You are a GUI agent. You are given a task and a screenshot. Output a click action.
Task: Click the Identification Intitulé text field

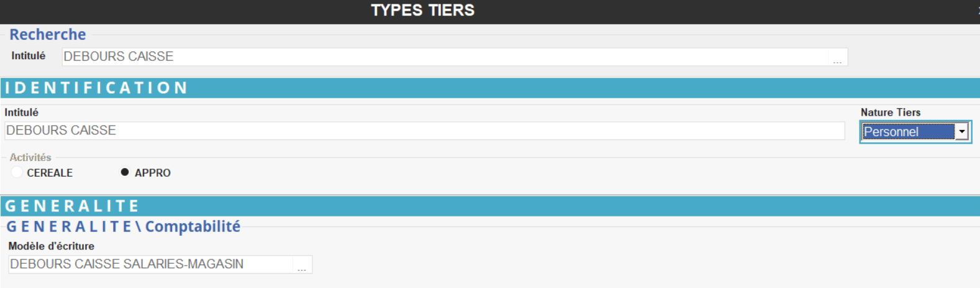pos(424,131)
